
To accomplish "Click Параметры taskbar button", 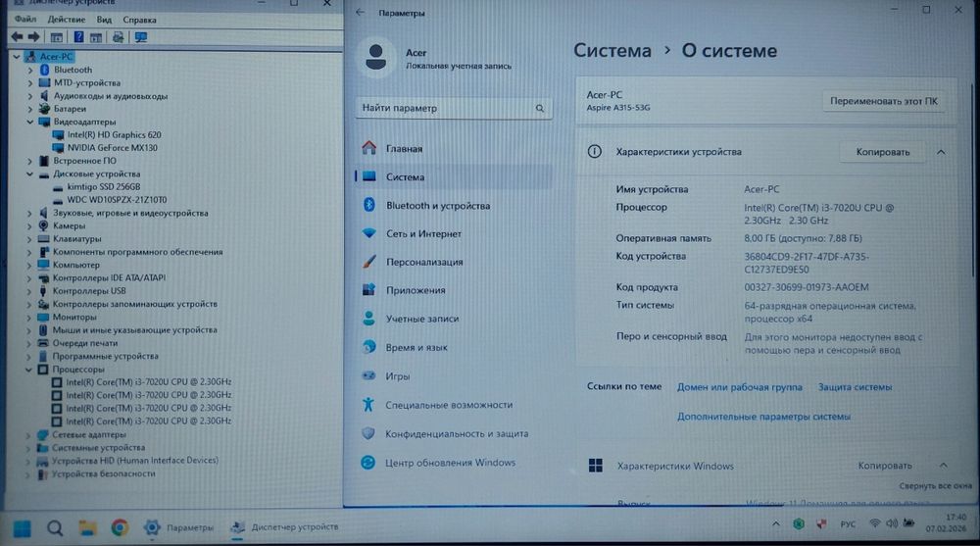I will click(178, 527).
